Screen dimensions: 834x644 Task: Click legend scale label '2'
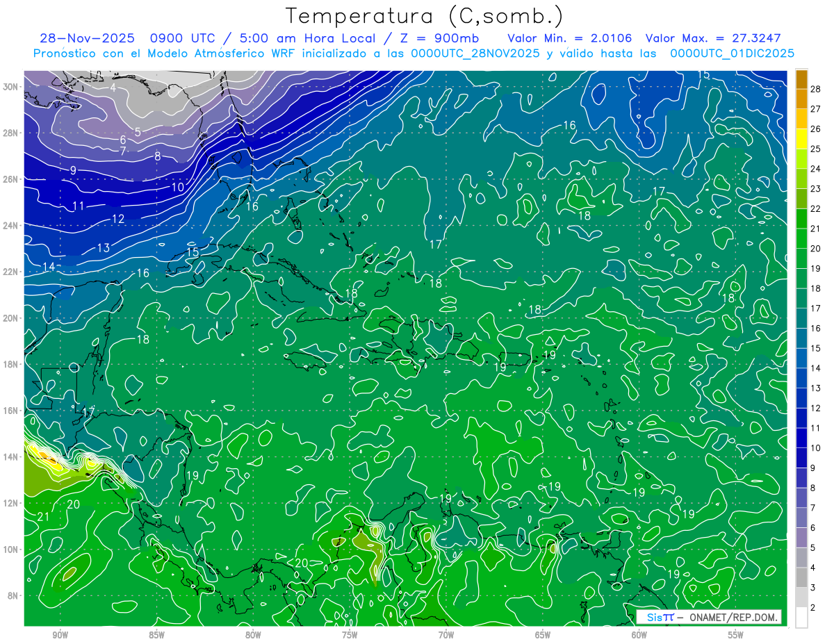(x=813, y=608)
